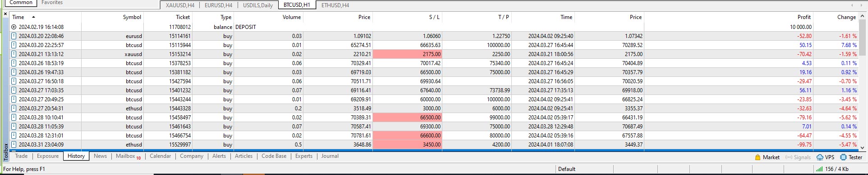The image size is (868, 175).
Task: Sort history by Time column header
Action: [x=18, y=17]
